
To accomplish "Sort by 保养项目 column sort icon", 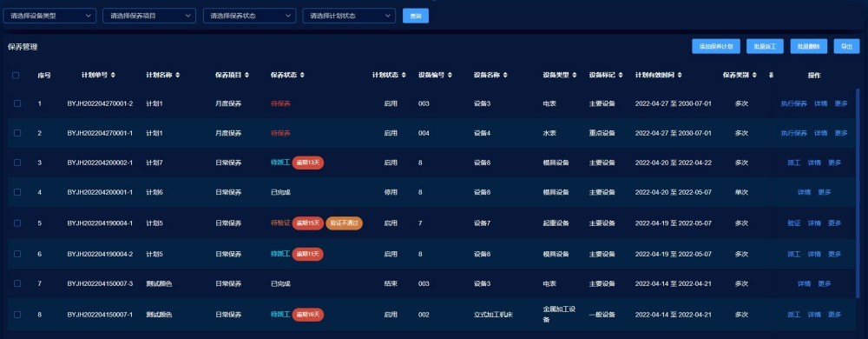I will [247, 76].
